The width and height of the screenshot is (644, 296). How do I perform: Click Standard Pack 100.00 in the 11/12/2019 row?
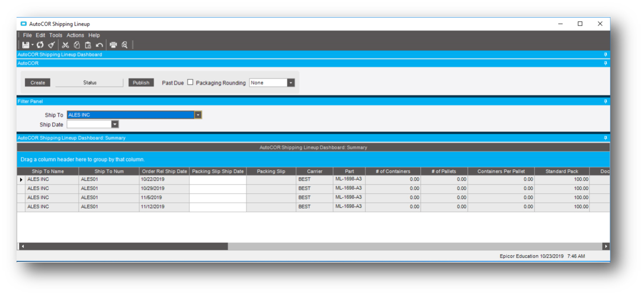coord(562,207)
